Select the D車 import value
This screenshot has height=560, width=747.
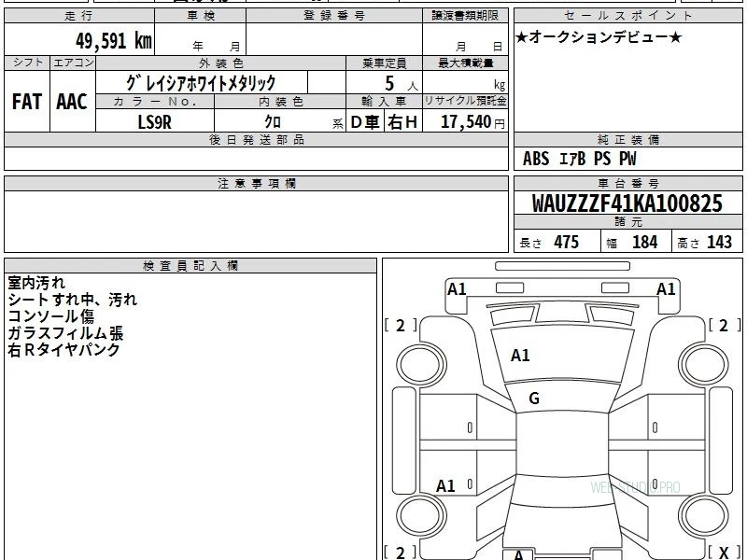point(365,122)
